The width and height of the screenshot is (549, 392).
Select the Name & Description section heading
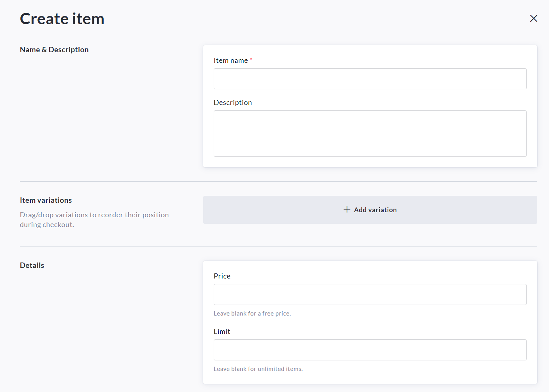(54, 50)
